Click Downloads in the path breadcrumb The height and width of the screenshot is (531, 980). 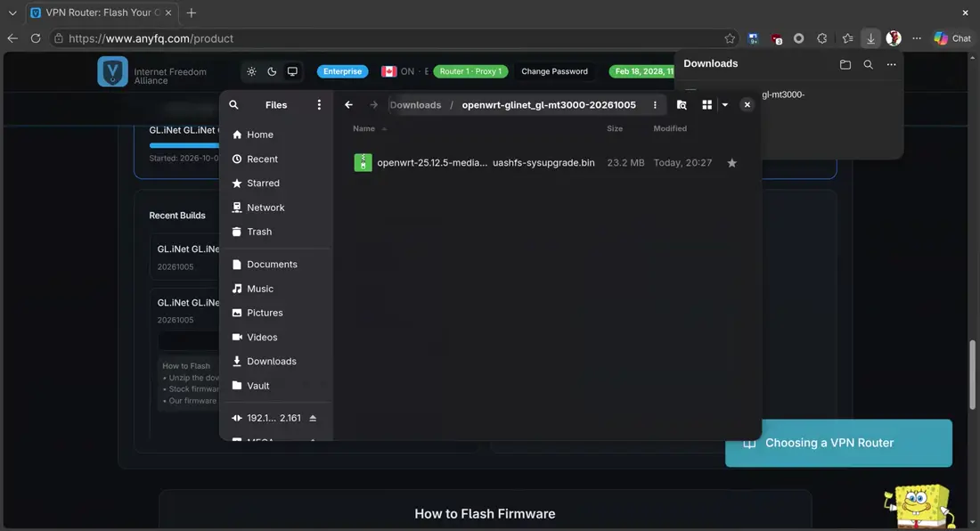tap(416, 105)
